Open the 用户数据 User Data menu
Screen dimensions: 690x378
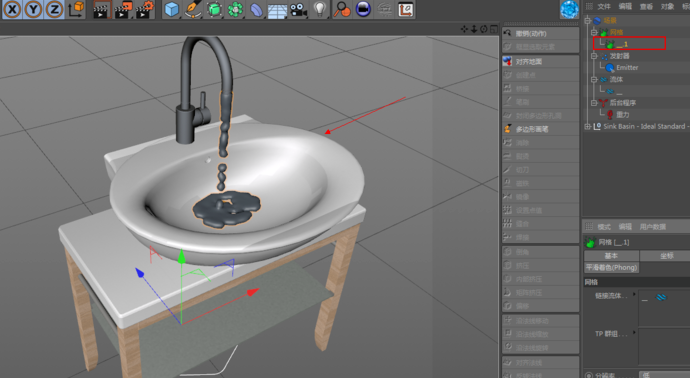[x=653, y=227]
